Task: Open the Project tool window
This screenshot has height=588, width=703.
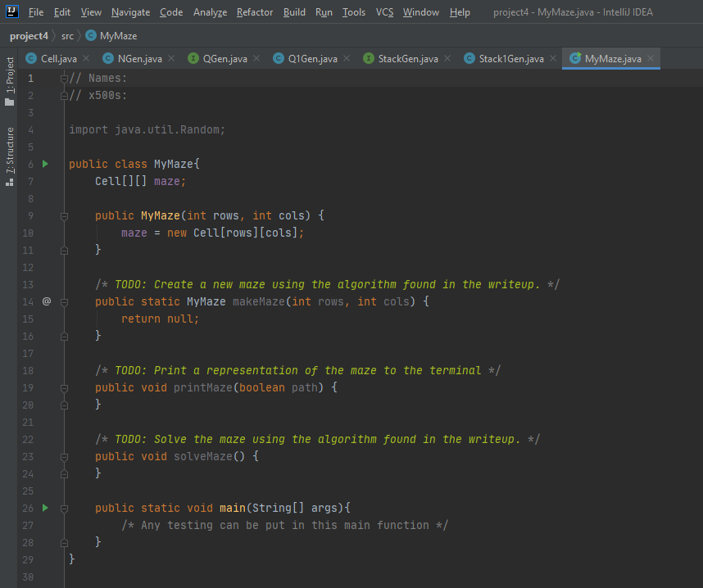Action: point(9,81)
